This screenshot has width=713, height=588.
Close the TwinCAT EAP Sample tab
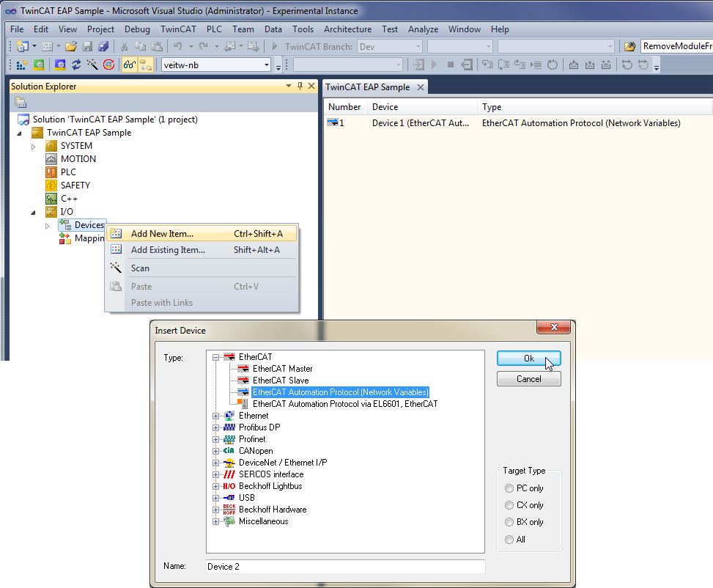(x=421, y=87)
